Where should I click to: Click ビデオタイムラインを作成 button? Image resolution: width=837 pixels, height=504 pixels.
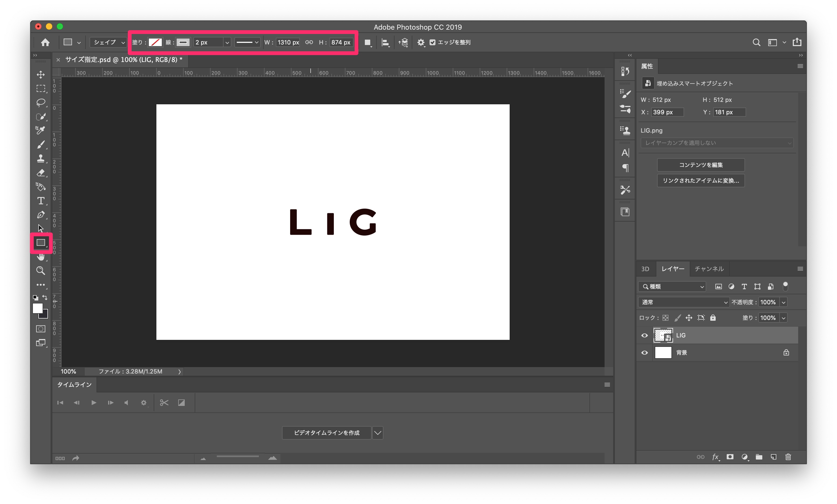click(327, 433)
